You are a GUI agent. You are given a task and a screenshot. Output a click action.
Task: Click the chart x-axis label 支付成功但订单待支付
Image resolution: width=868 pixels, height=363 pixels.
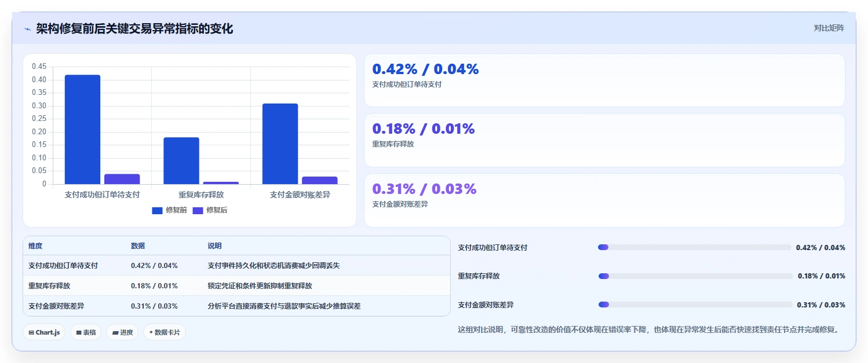102,195
